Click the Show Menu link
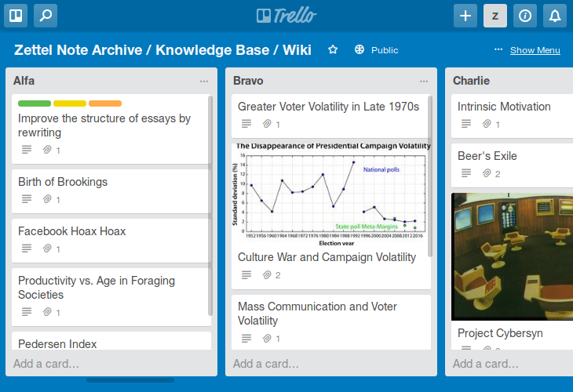 [x=535, y=50]
